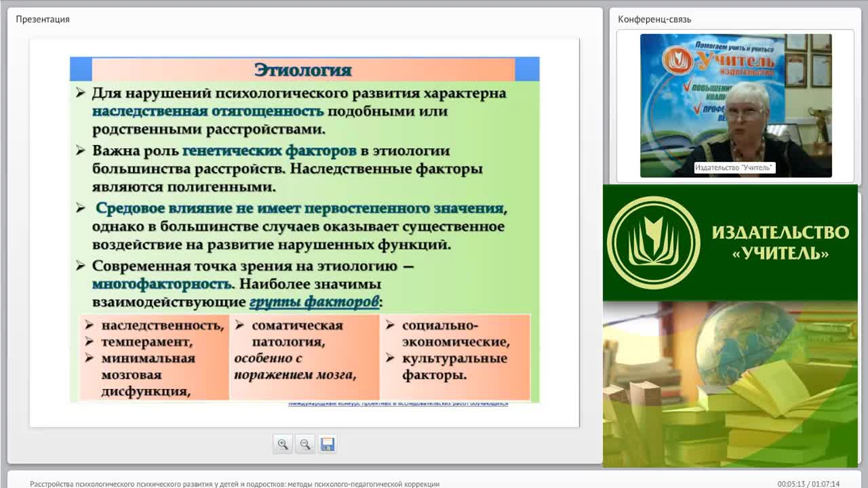Follow the small blue link under the slide
The width and height of the screenshot is (868, 488).
click(x=398, y=404)
